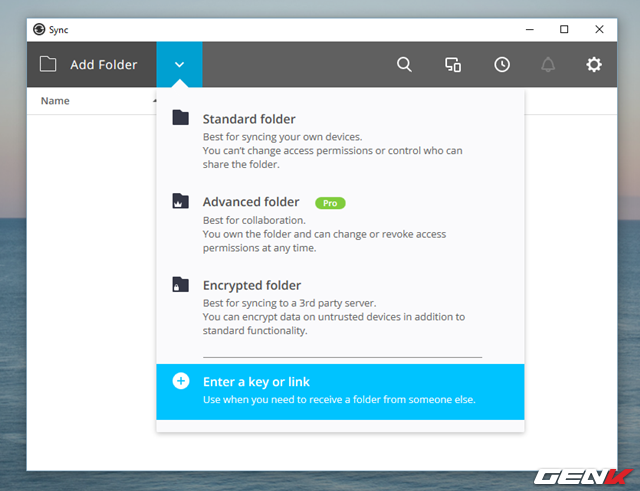Screen dimensions: 640x491
Task: Click the plus icon beside Enter a key
Action: coord(181,381)
